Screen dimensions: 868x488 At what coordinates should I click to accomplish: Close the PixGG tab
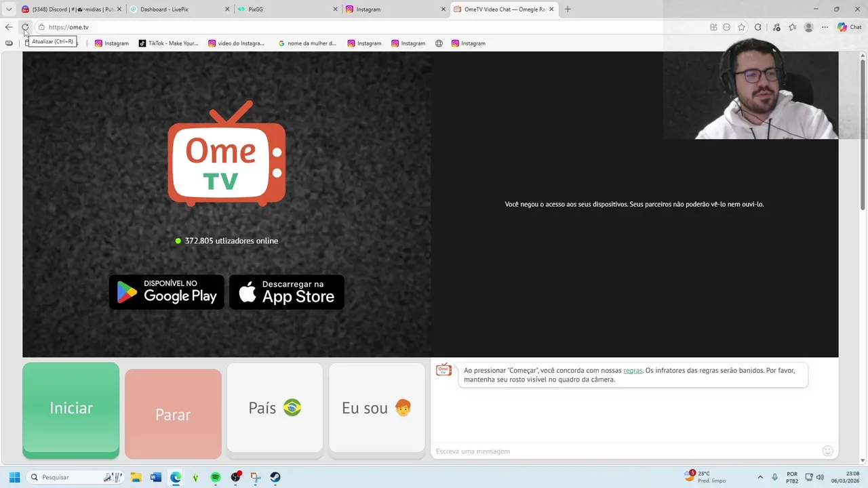pyautogui.click(x=335, y=9)
